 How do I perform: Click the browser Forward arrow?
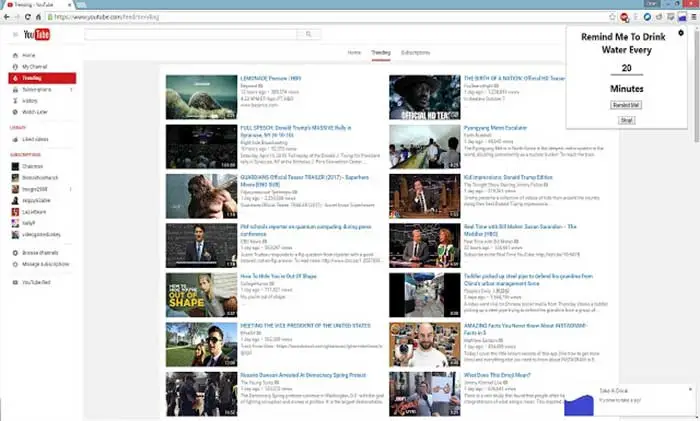coord(17,17)
